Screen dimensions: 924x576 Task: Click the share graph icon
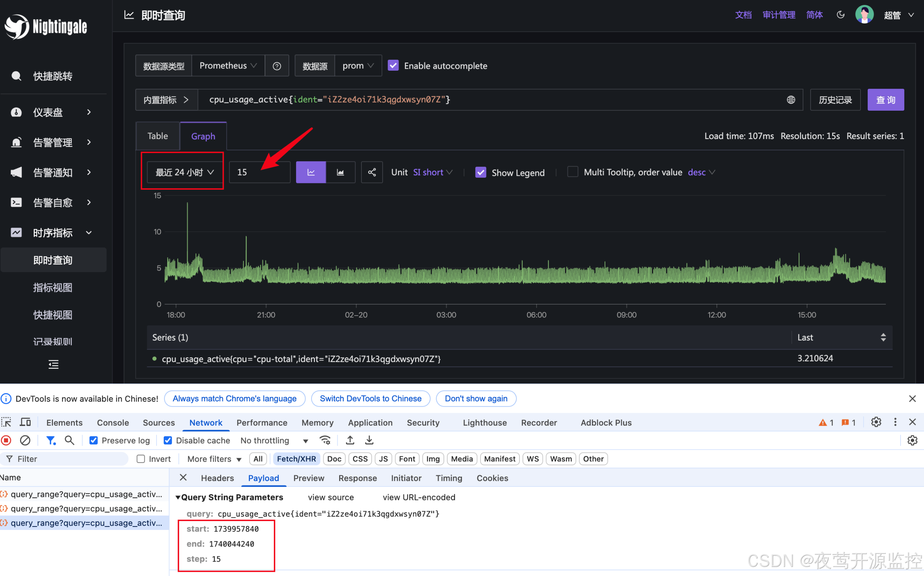pos(372,172)
